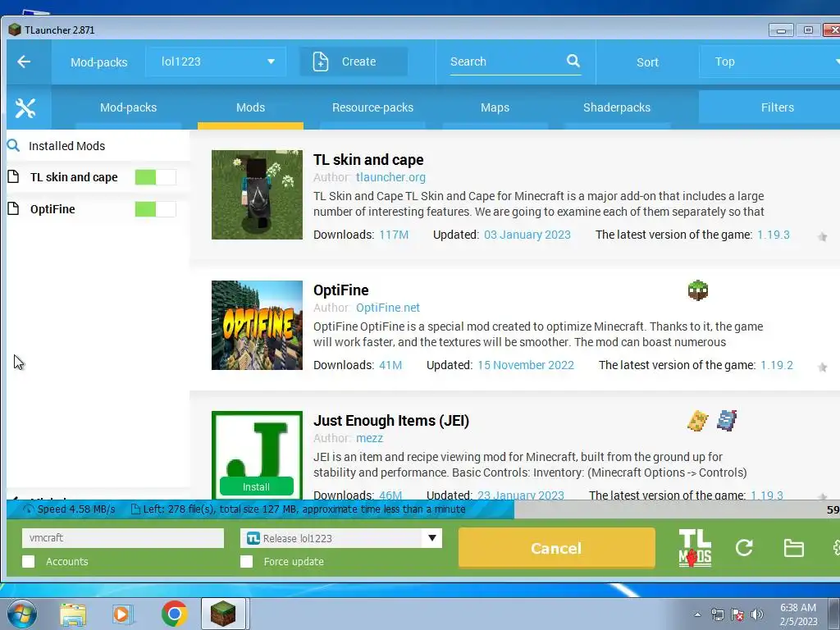
Task: Favorite OptiFine with its star icon
Action: [x=822, y=367]
